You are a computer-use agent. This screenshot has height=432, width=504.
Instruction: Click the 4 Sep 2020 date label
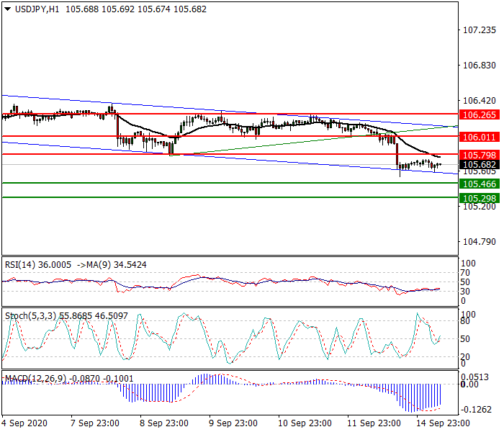pyautogui.click(x=24, y=423)
